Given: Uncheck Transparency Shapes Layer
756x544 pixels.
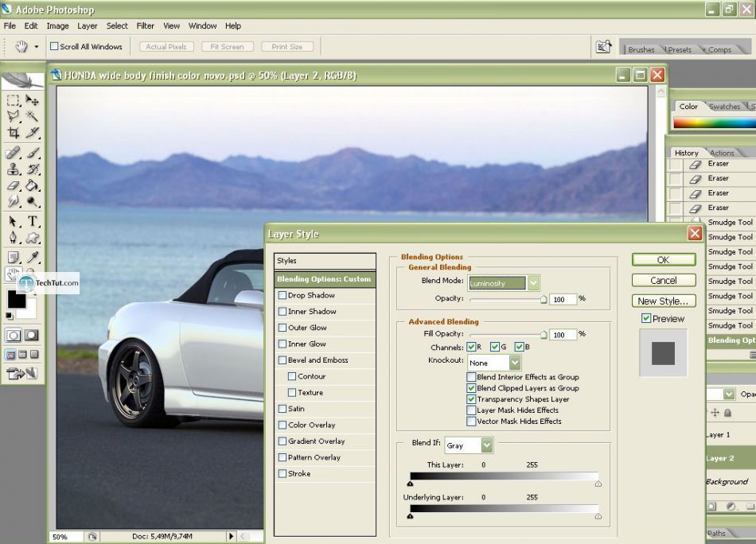Looking at the screenshot, I should pos(471,399).
